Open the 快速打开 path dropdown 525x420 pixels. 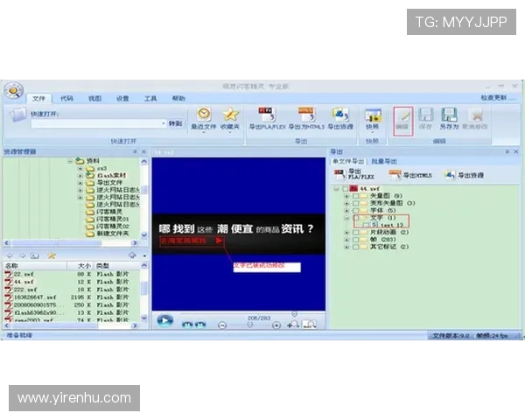click(163, 123)
